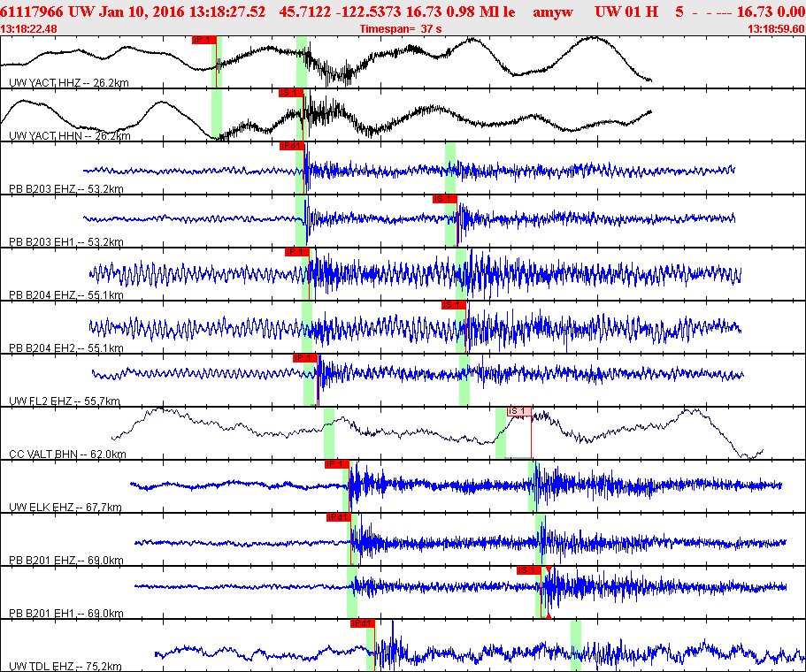
Task: Click the iS 1 pick flag on B201 EH1
Action: [x=529, y=570]
